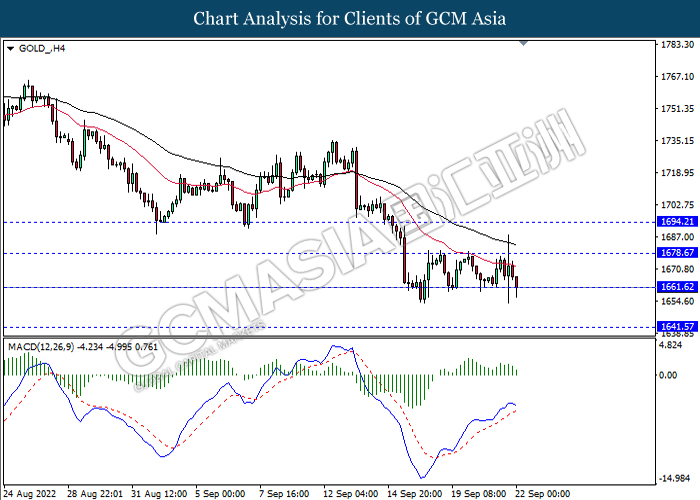The height and width of the screenshot is (500, 700).
Task: Click the 1751.35 price axis value
Action: [677, 109]
